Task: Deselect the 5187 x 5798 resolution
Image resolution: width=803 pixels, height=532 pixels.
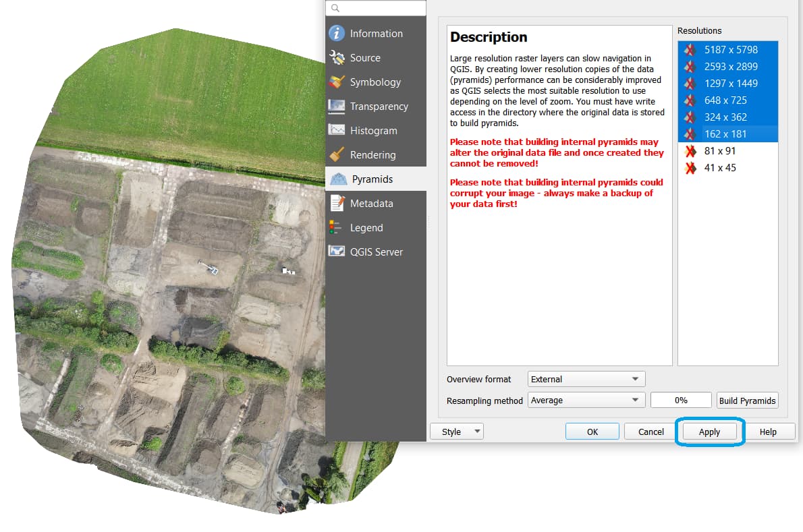Action: [730, 50]
